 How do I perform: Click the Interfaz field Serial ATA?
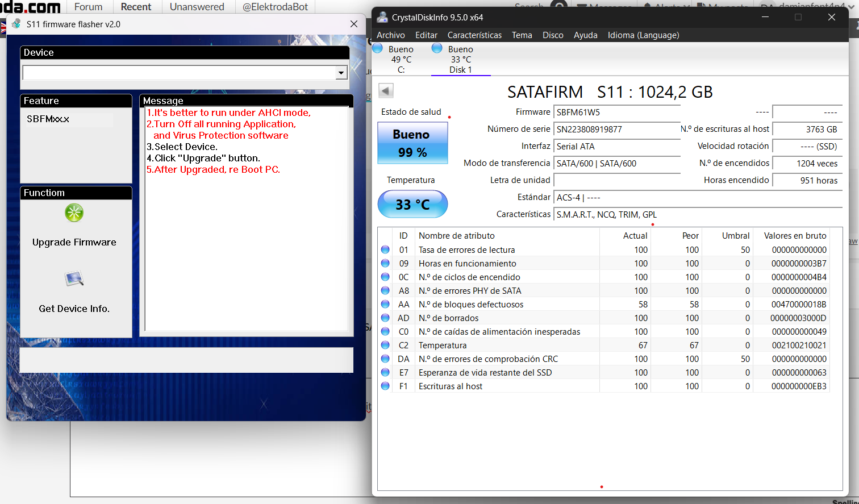[x=617, y=146]
